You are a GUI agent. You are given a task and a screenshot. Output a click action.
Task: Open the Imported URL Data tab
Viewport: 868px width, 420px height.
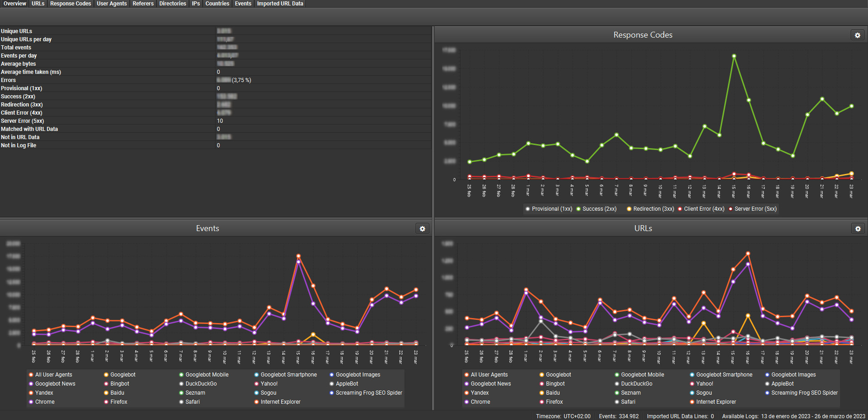point(280,4)
